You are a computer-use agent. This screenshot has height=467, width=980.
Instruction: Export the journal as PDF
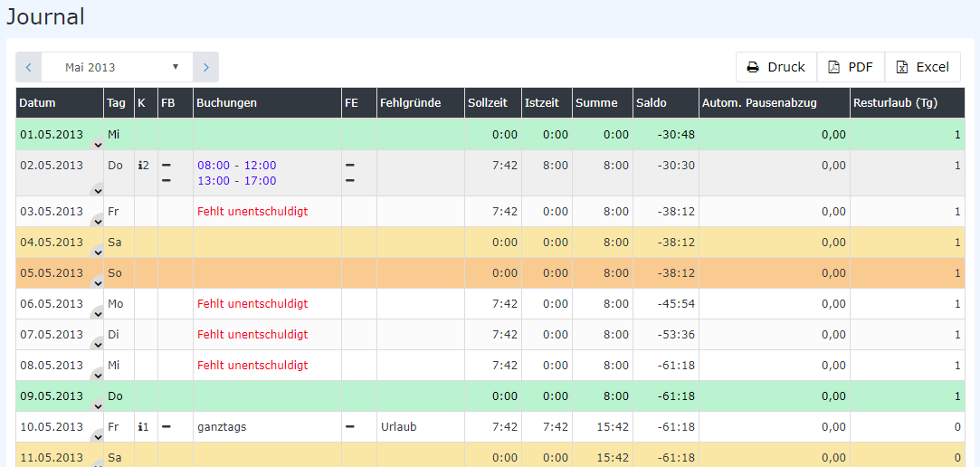pyautogui.click(x=851, y=67)
